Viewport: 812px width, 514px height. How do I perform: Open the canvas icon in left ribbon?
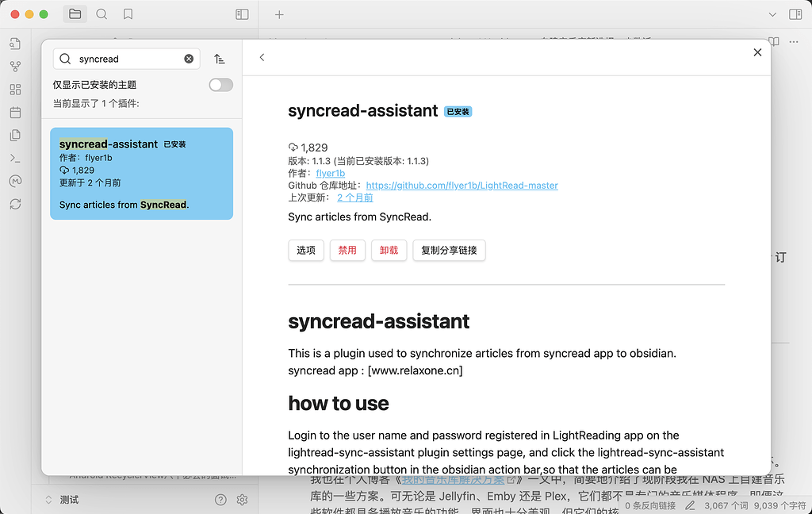click(15, 90)
